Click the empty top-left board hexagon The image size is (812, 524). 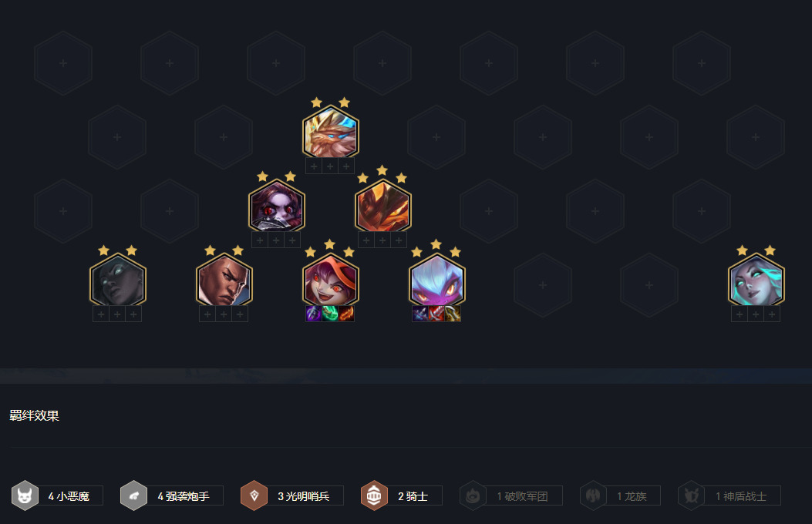(63, 63)
